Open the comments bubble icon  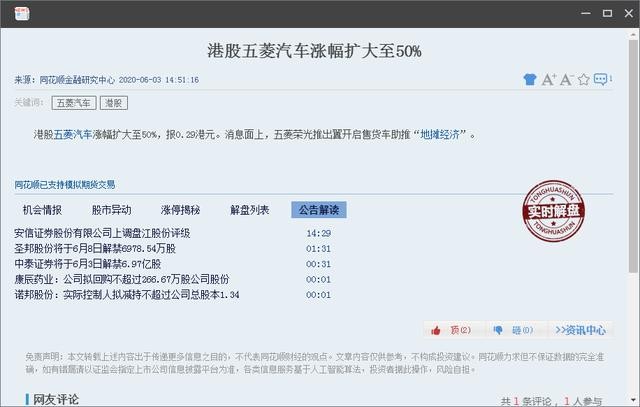point(602,79)
